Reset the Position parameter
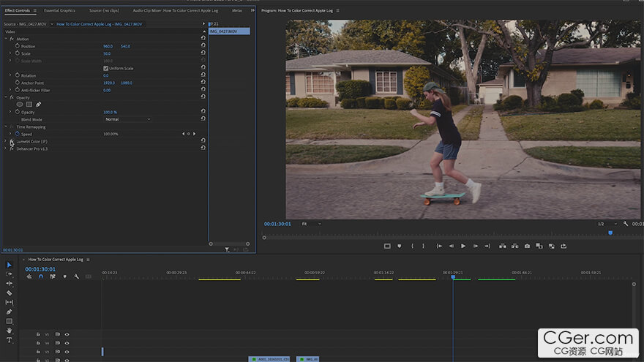644x362 pixels. point(203,45)
